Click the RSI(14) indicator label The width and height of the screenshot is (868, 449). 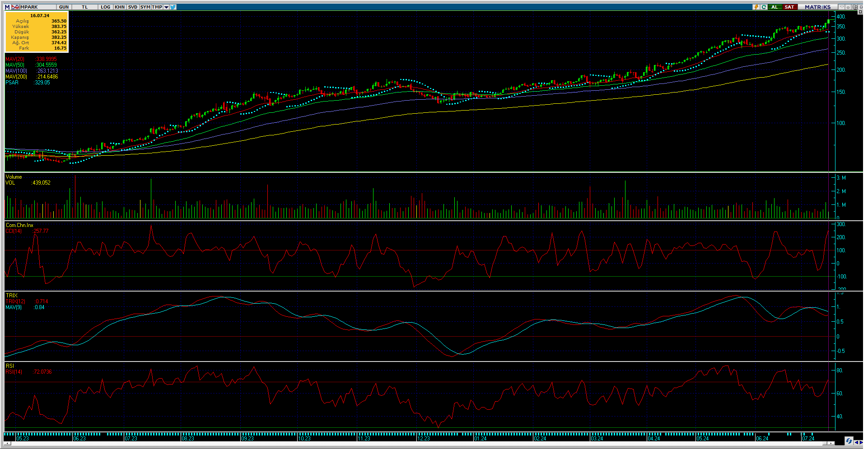(x=14, y=372)
